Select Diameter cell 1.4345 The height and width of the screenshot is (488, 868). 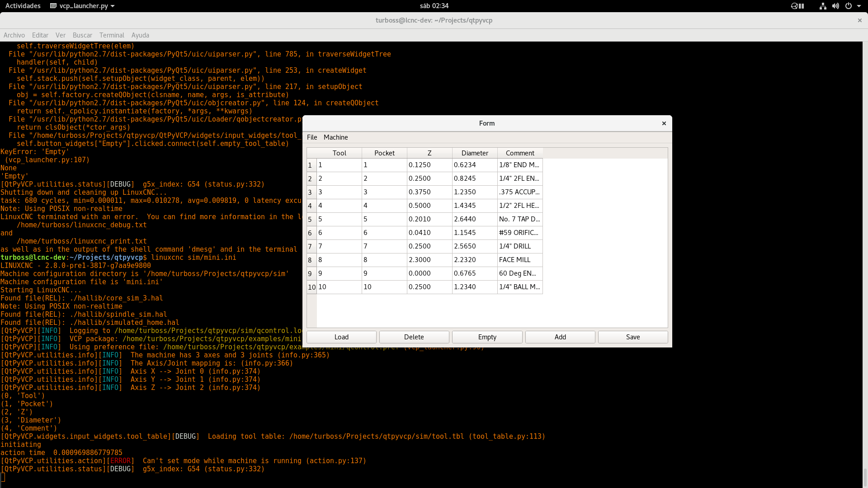tap(475, 206)
